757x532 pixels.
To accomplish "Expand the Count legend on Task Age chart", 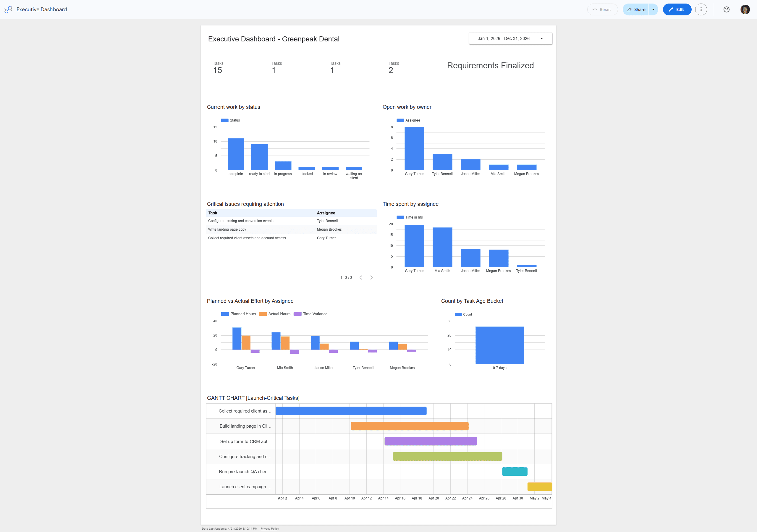I will [x=464, y=314].
